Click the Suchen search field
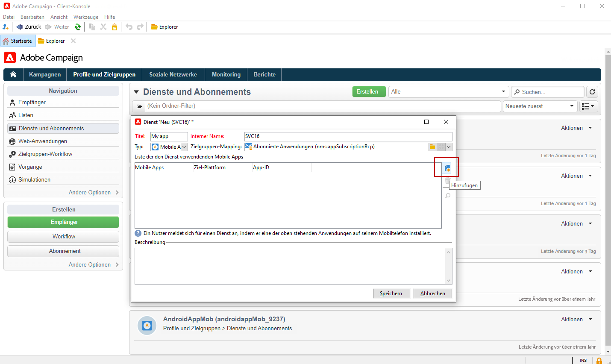This screenshot has width=611, height=364. pos(548,92)
